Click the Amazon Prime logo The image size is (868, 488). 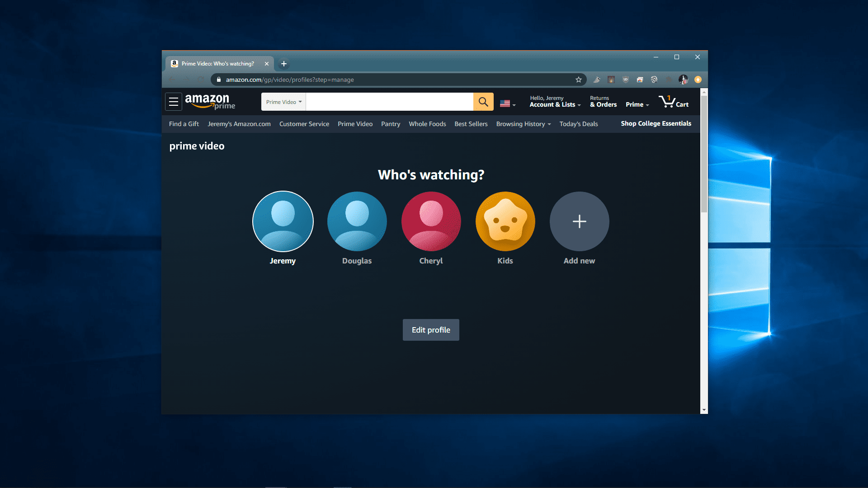pos(210,101)
